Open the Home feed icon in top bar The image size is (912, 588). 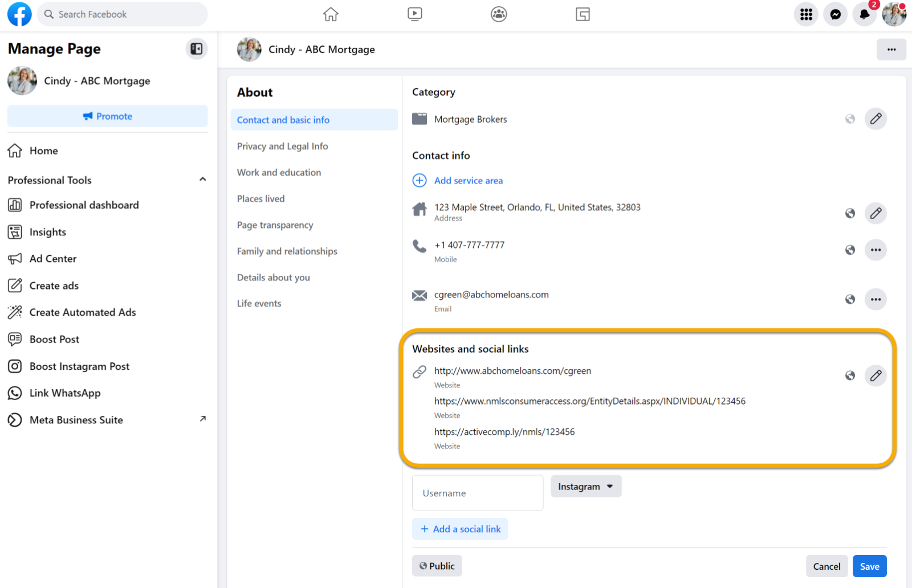331,14
